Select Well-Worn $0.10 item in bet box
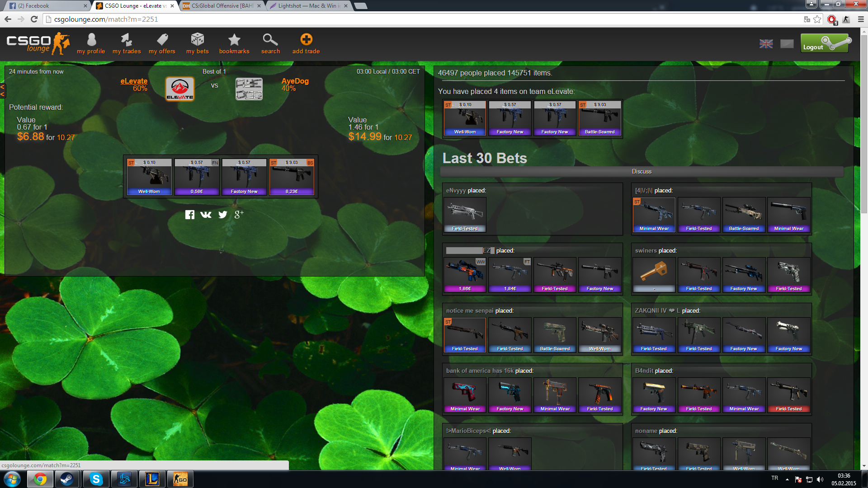This screenshot has height=488, width=868. tap(149, 177)
